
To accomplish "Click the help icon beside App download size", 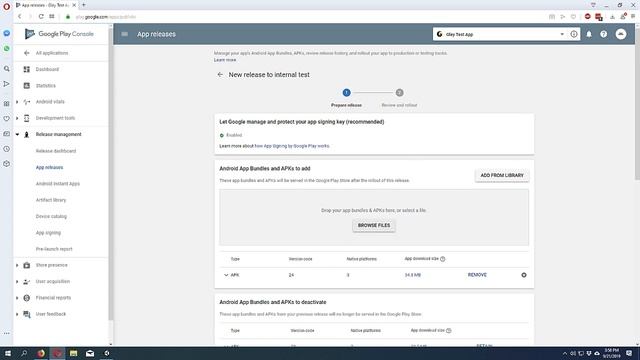I will [x=443, y=259].
